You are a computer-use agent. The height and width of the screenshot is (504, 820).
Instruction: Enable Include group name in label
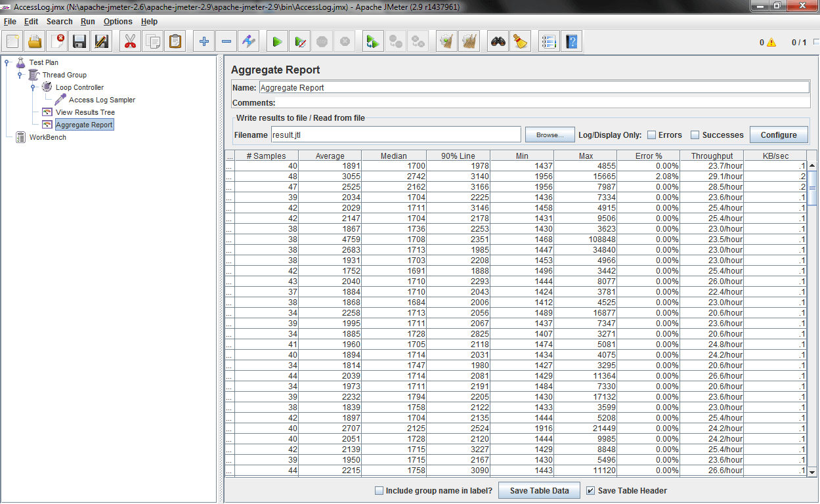(x=379, y=490)
